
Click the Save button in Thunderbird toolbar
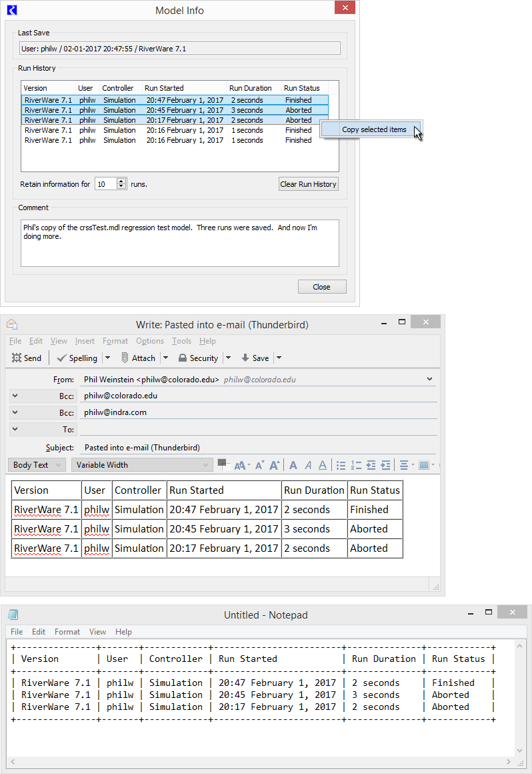pos(255,358)
